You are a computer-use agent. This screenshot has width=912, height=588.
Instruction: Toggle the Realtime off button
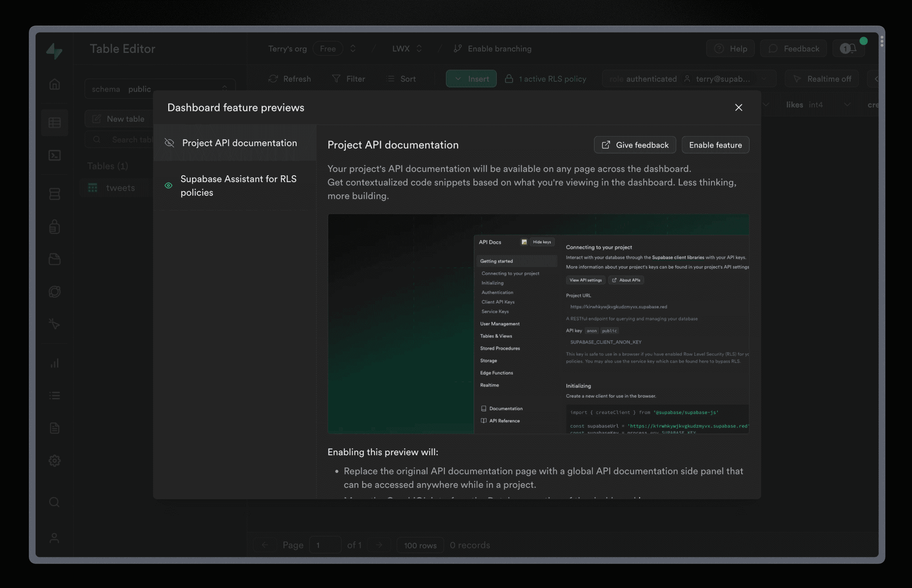pos(821,79)
